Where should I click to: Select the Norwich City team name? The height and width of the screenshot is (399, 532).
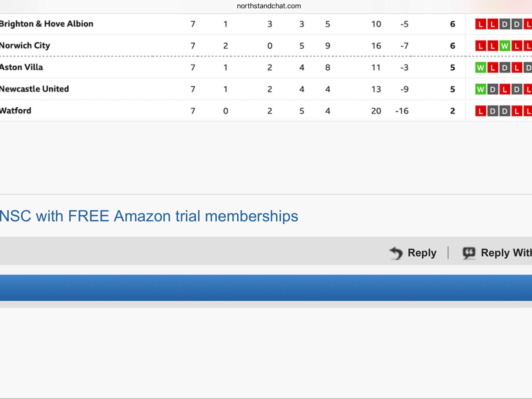[x=25, y=46]
